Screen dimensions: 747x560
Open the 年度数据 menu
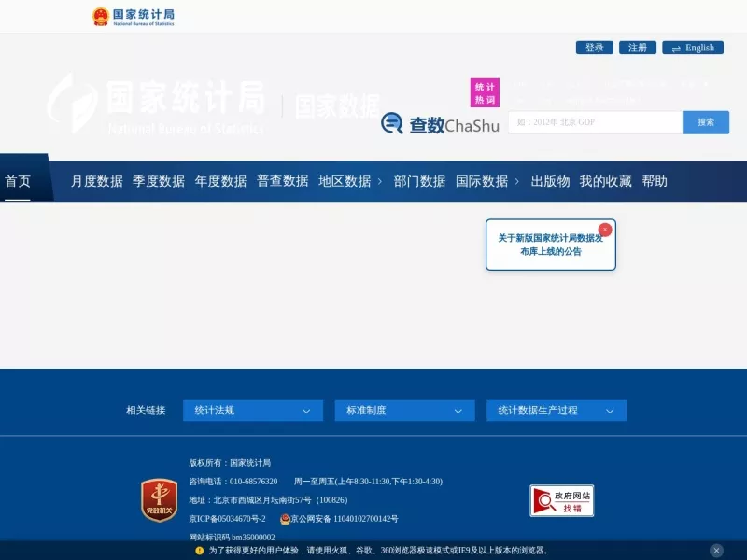click(220, 181)
